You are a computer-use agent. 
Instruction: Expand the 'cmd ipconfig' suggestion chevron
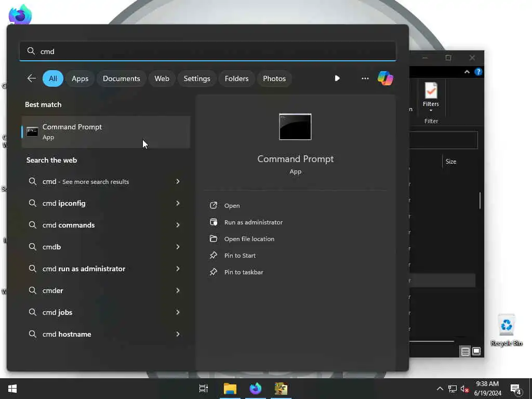178,203
